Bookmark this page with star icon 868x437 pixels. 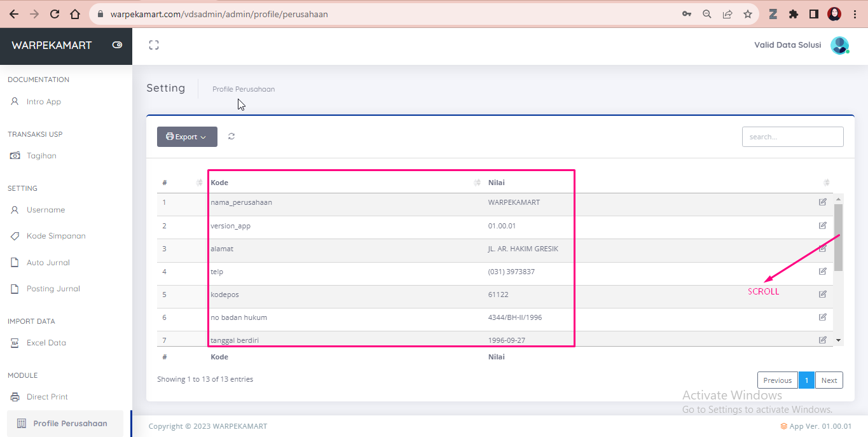(748, 14)
